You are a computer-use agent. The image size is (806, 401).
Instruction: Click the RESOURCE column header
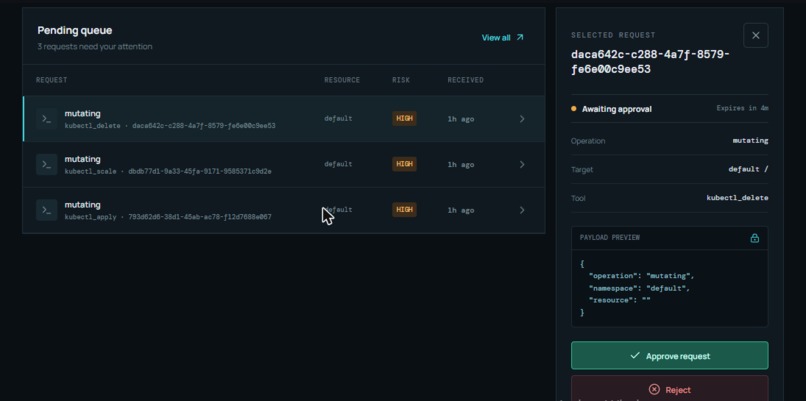342,80
